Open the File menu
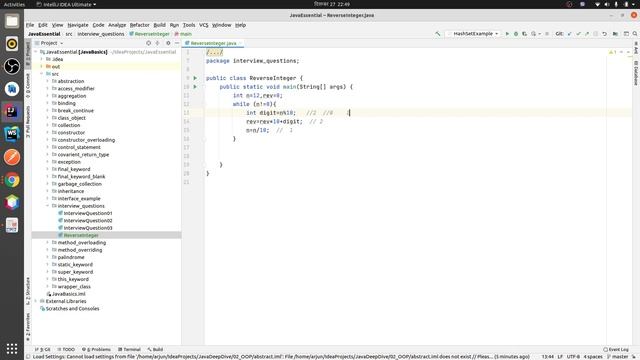Viewport: 640px width, 360px height. [x=30, y=25]
